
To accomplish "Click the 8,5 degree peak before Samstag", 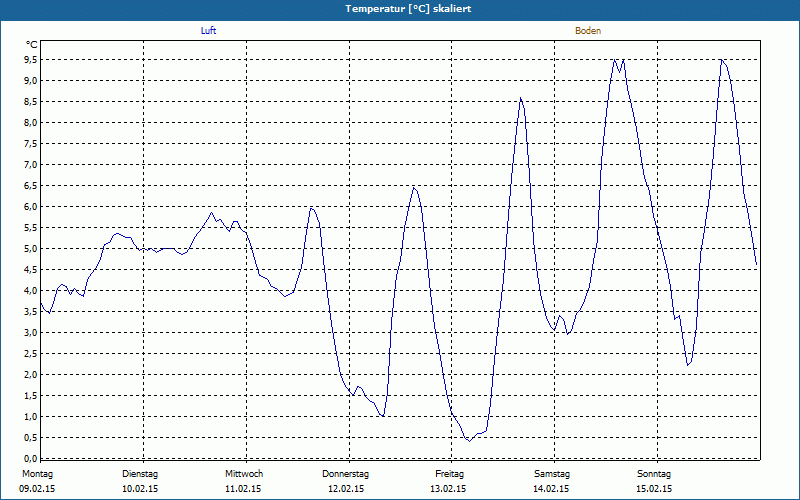I will coord(520,98).
